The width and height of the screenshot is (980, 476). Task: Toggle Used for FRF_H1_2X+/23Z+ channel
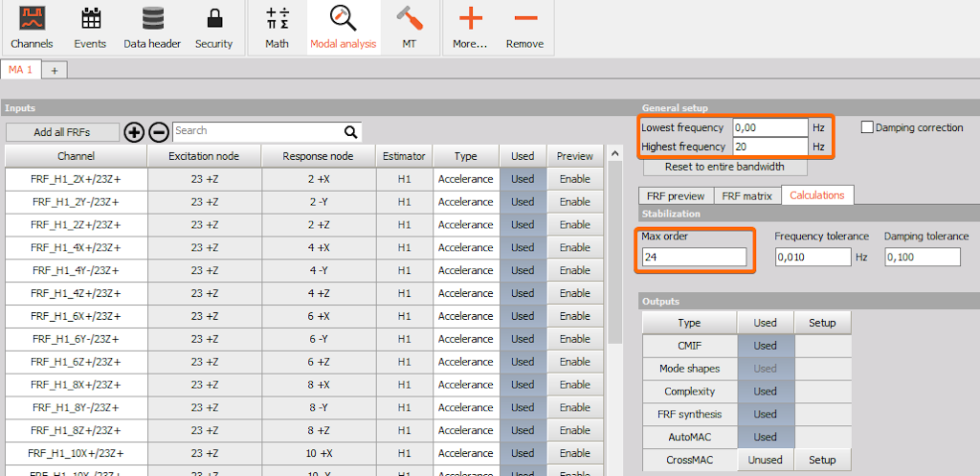click(x=523, y=179)
